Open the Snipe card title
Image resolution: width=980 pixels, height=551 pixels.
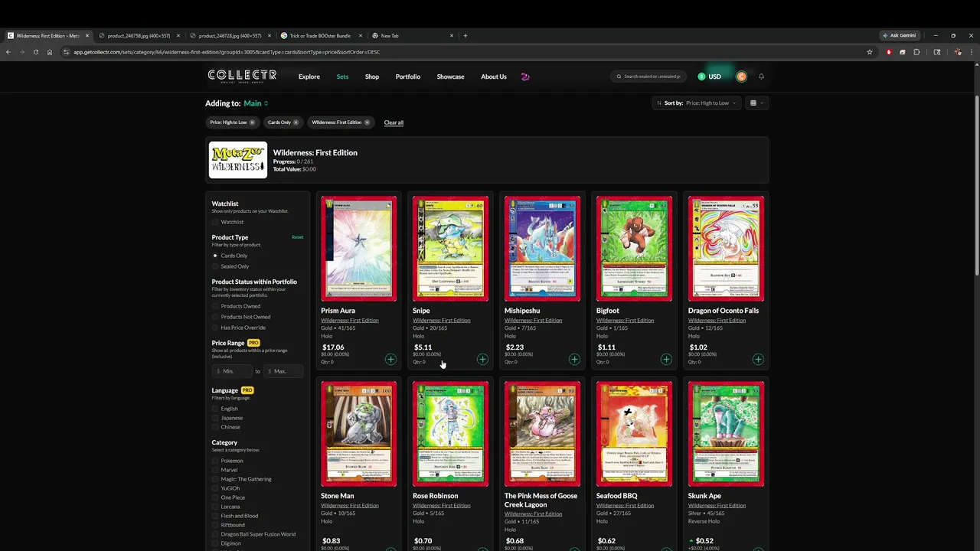[421, 311]
